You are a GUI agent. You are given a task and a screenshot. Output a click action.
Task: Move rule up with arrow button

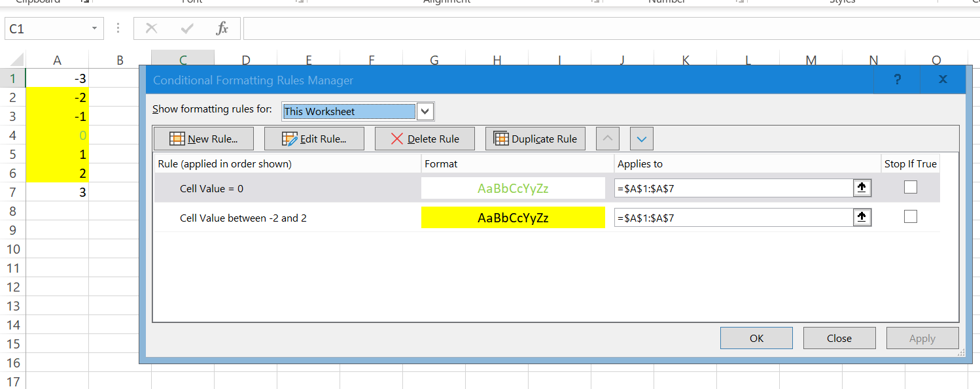coord(608,139)
